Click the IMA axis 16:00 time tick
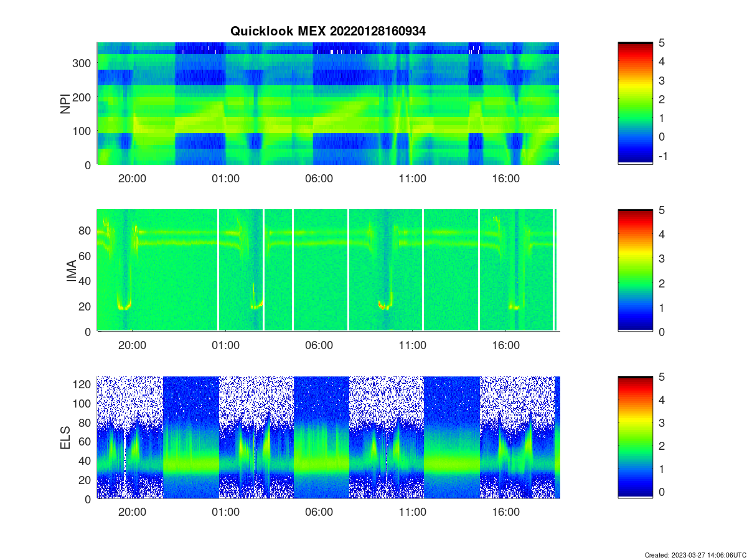This screenshot has height=560, width=747. click(505, 345)
